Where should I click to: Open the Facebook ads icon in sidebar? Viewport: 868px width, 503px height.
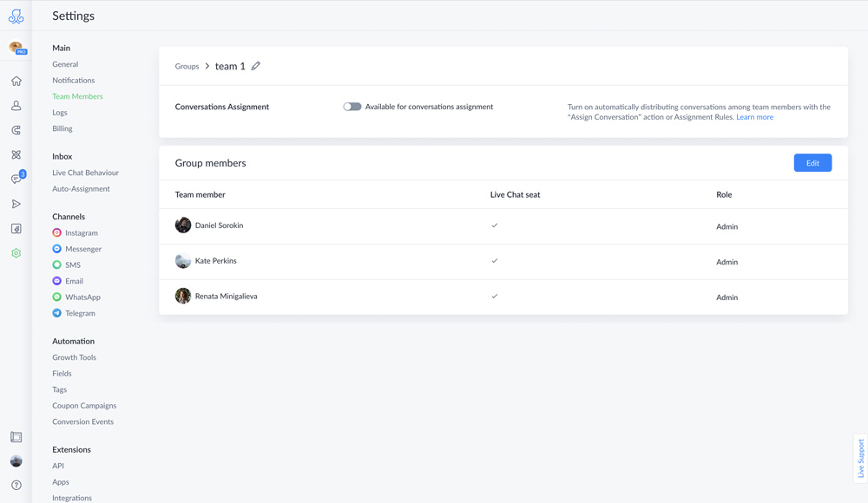(16, 229)
